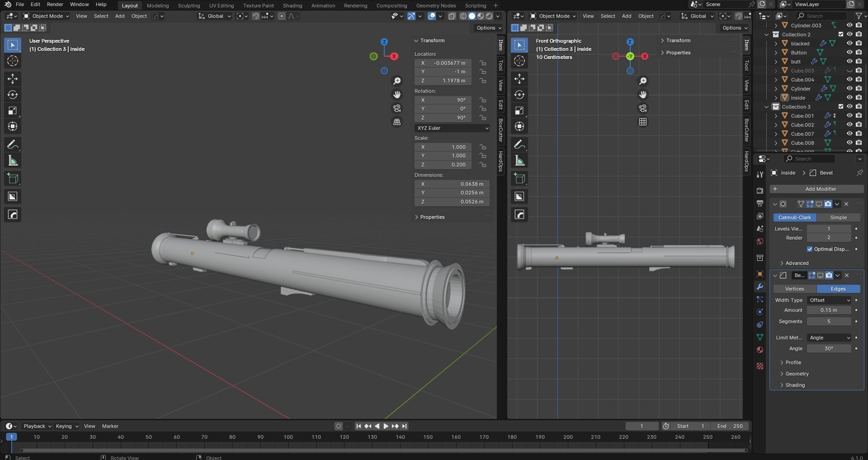Viewport: 868px width, 460px height.
Task: Click the Add Cube tool in left viewport
Action: pos(12,178)
